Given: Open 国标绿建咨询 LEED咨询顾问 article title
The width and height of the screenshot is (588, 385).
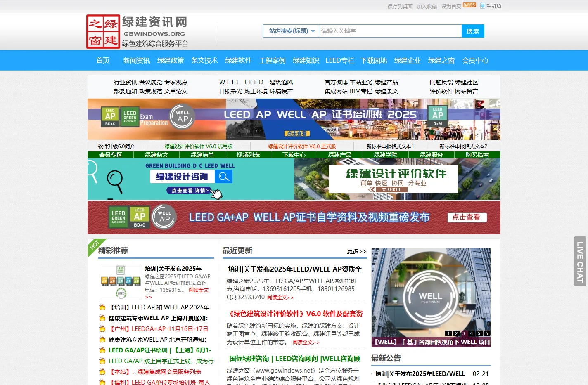Looking at the screenshot, I should pyautogui.click(x=295, y=359).
